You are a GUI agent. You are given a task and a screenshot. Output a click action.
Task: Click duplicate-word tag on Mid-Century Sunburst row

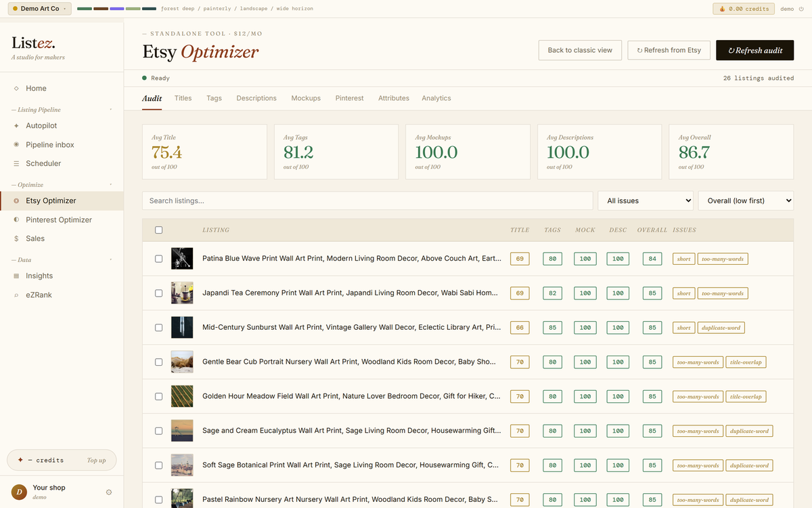721,328
